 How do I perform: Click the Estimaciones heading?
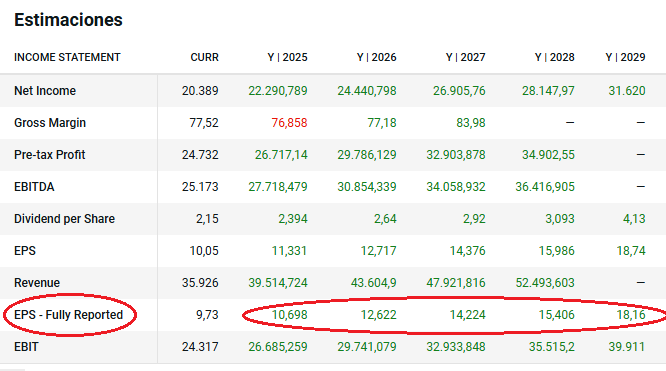point(68,20)
